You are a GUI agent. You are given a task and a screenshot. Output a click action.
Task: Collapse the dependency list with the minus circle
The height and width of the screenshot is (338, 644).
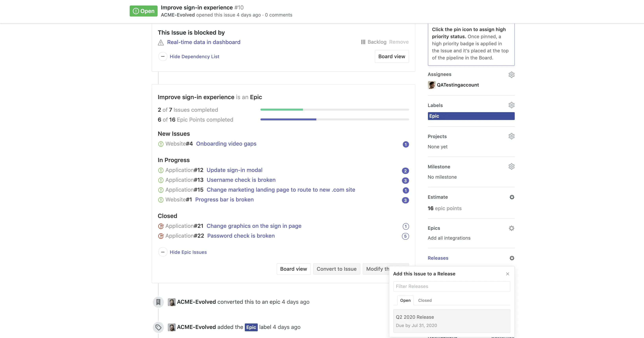[x=163, y=57]
